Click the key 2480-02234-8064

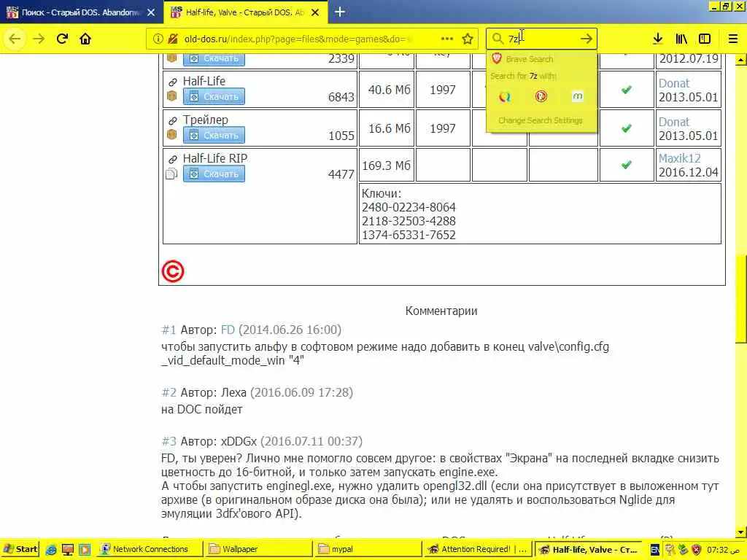pos(409,208)
